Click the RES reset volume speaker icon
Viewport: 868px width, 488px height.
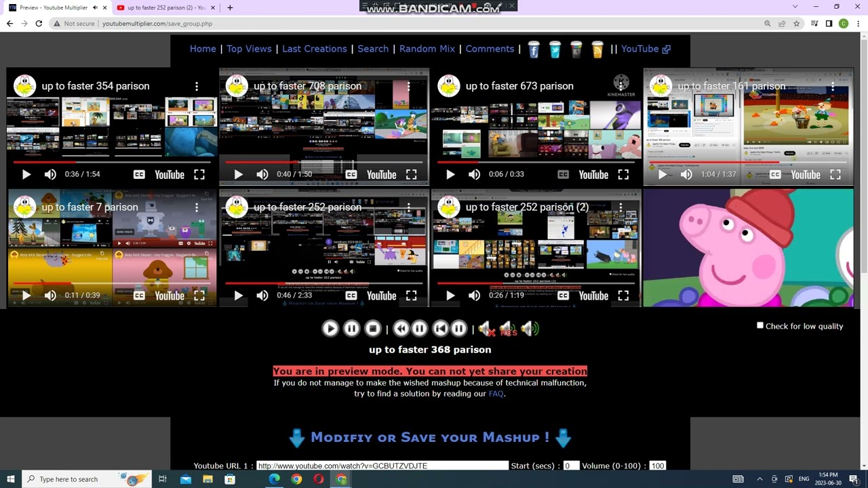(508, 329)
